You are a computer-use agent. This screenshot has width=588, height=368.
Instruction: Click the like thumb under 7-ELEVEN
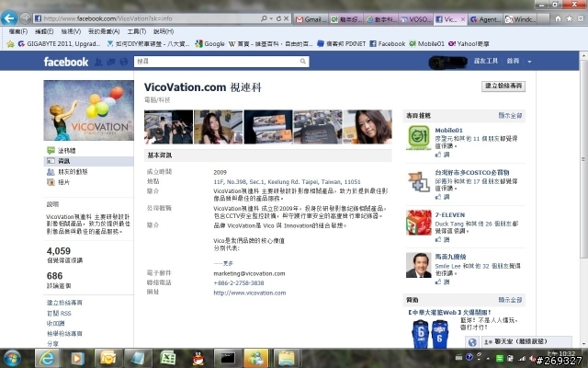coord(438,239)
